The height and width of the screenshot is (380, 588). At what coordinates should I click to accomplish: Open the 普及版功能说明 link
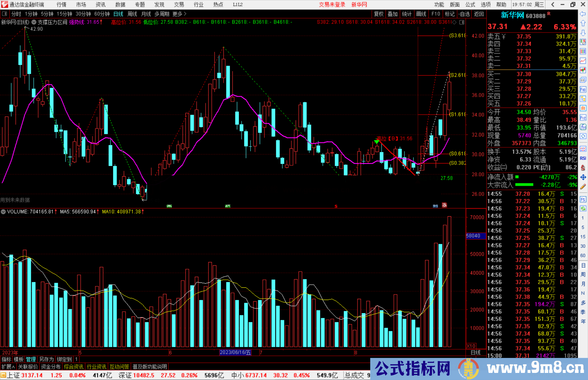point(150,367)
